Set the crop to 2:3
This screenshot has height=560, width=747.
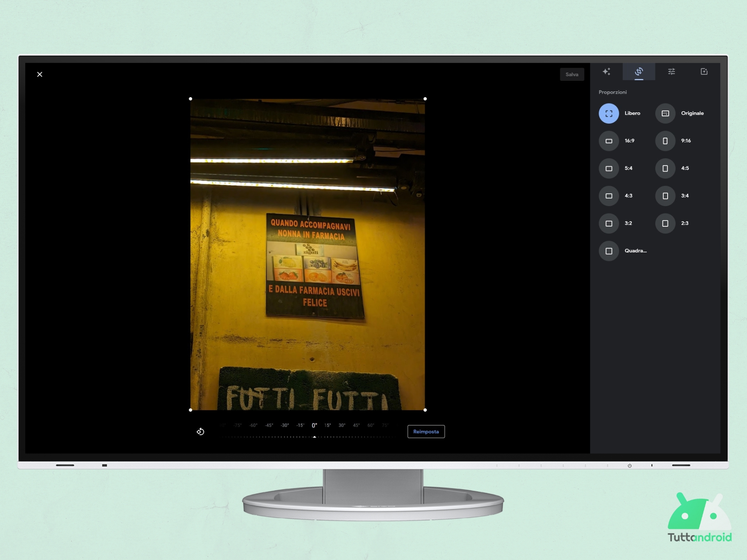click(665, 224)
